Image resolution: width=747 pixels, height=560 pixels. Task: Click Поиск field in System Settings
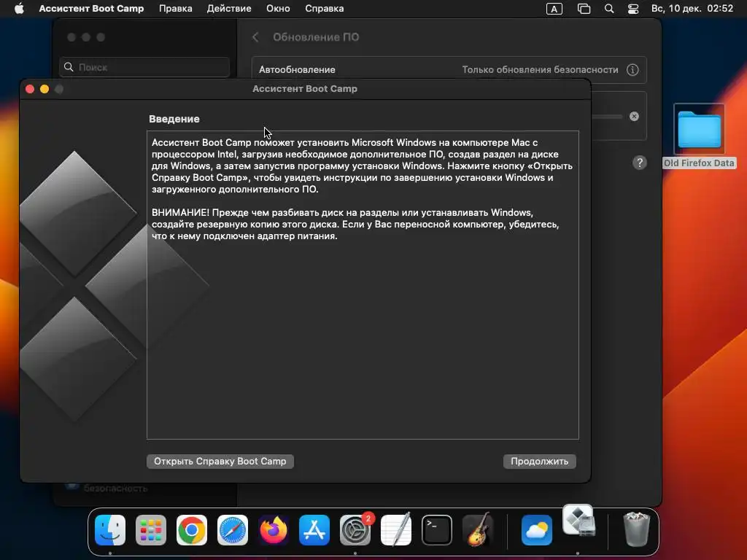[x=145, y=67]
